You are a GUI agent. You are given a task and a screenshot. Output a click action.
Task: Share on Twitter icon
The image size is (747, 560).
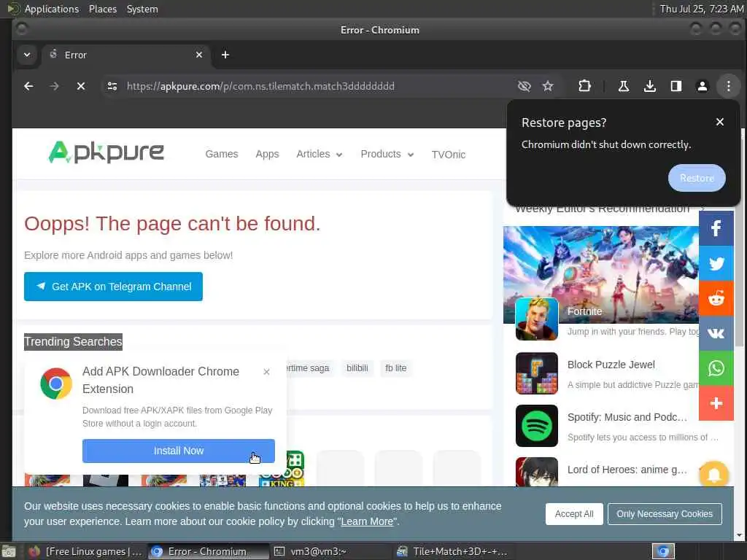click(x=716, y=263)
